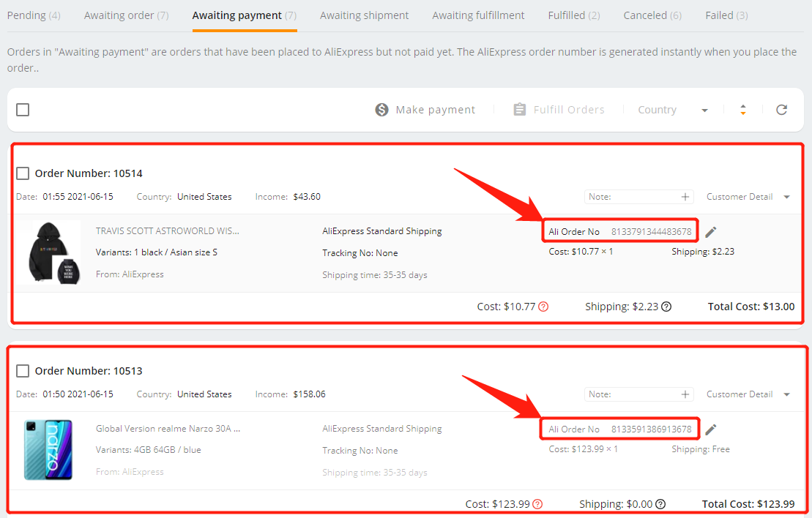The image size is (812, 518).
Task: Edit Ali Order No for order 10513
Action: pyautogui.click(x=711, y=429)
